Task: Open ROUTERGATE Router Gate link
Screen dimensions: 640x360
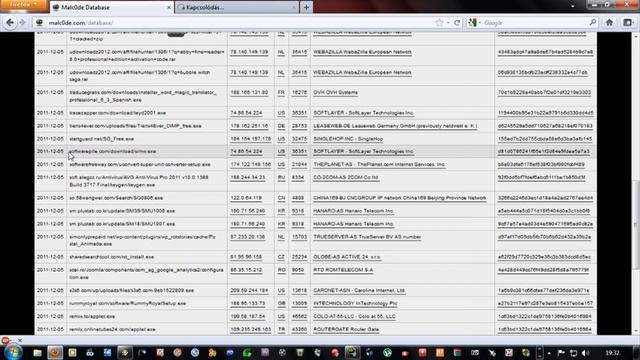Action: click(346, 329)
